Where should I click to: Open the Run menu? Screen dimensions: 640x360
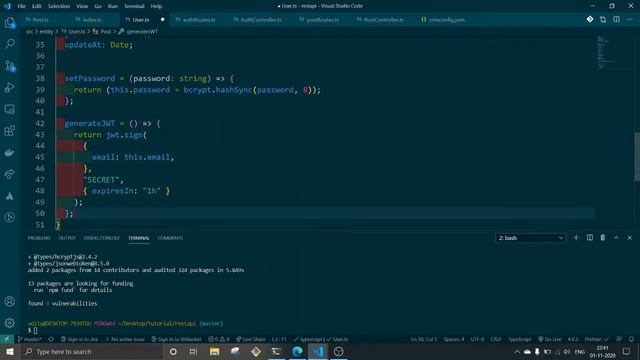tap(113, 6)
